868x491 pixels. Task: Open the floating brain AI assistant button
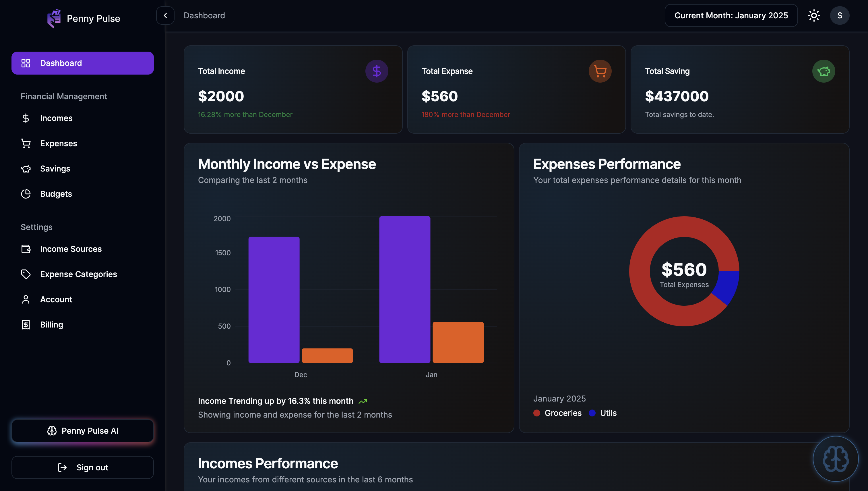(835, 459)
